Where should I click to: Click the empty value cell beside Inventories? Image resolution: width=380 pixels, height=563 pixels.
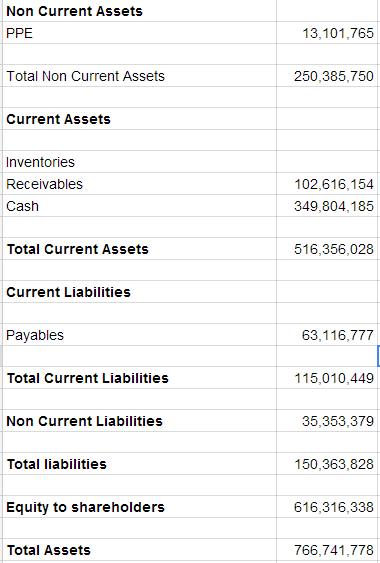point(326,162)
